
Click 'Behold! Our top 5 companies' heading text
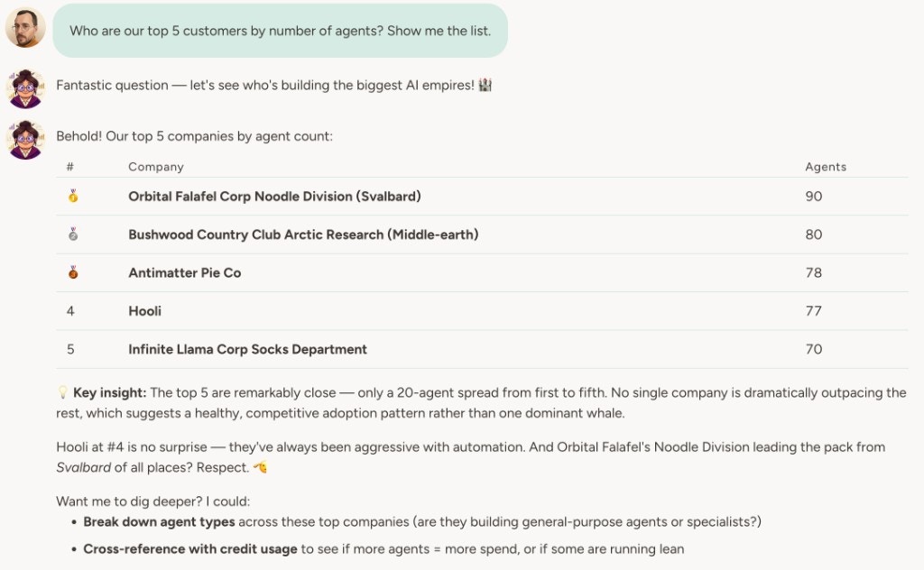(195, 136)
